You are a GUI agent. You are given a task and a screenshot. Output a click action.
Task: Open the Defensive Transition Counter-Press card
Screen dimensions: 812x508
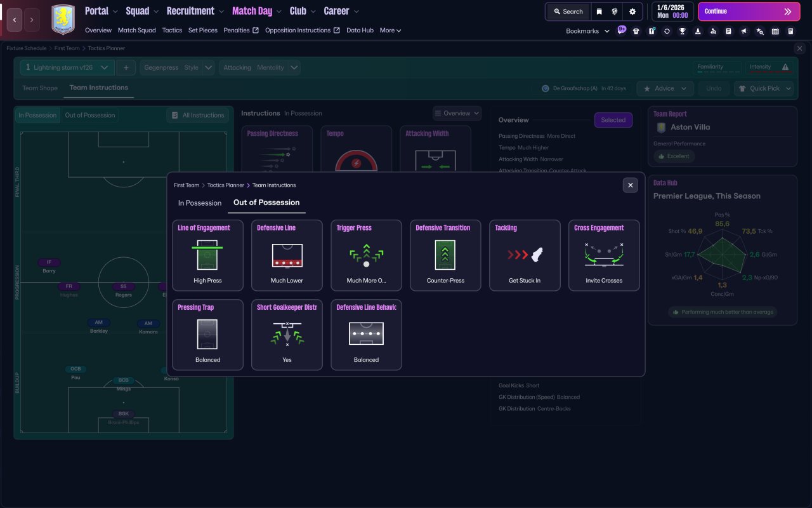pos(445,255)
